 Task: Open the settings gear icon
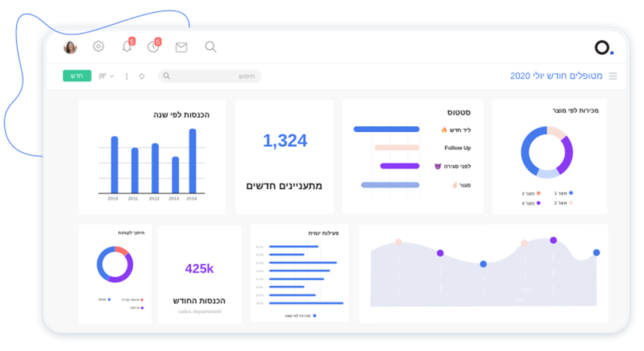98,46
